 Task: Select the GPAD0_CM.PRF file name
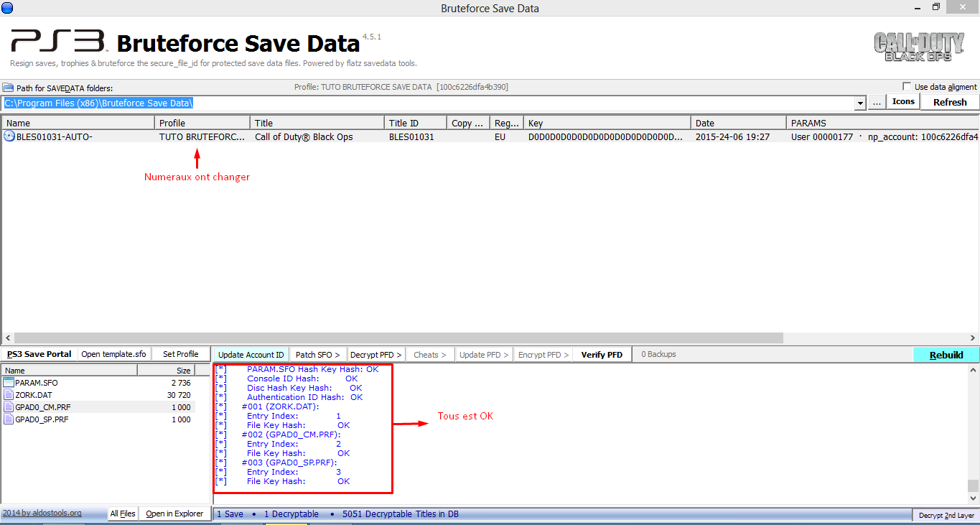43,407
